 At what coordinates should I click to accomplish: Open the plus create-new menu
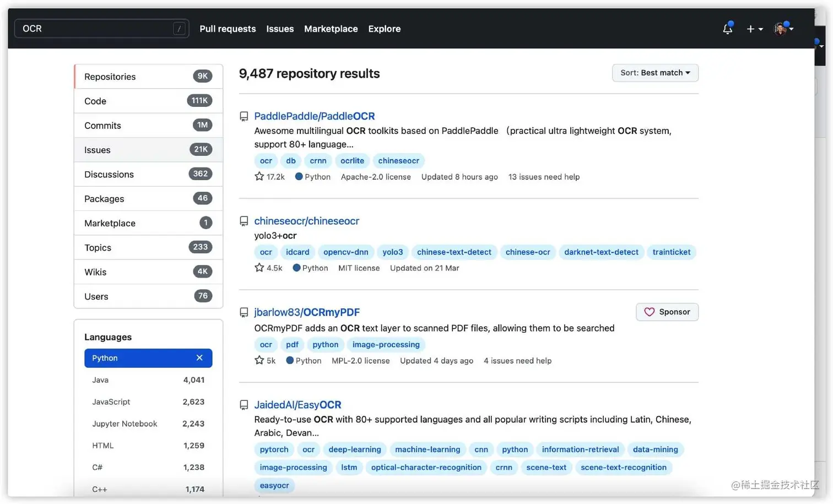[x=754, y=29]
